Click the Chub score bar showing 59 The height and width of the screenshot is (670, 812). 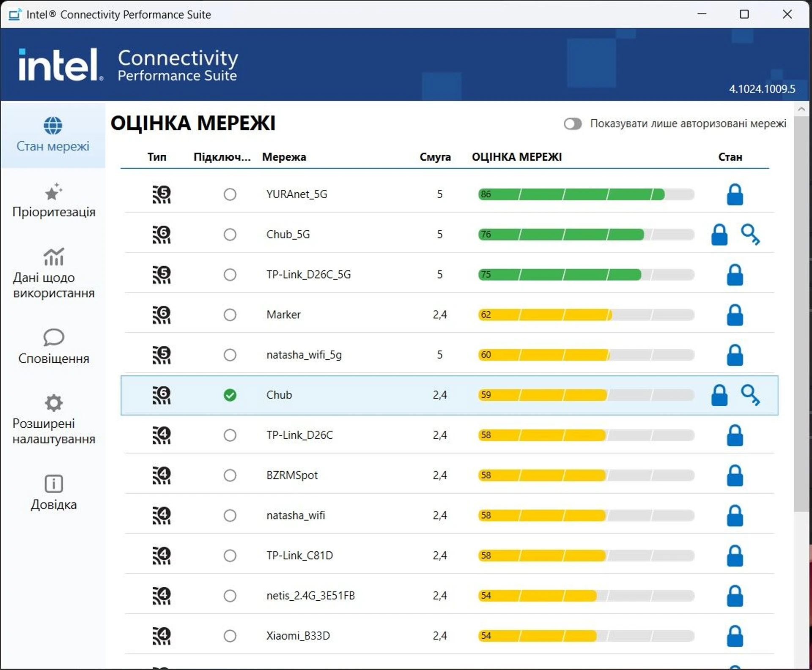pos(586,395)
